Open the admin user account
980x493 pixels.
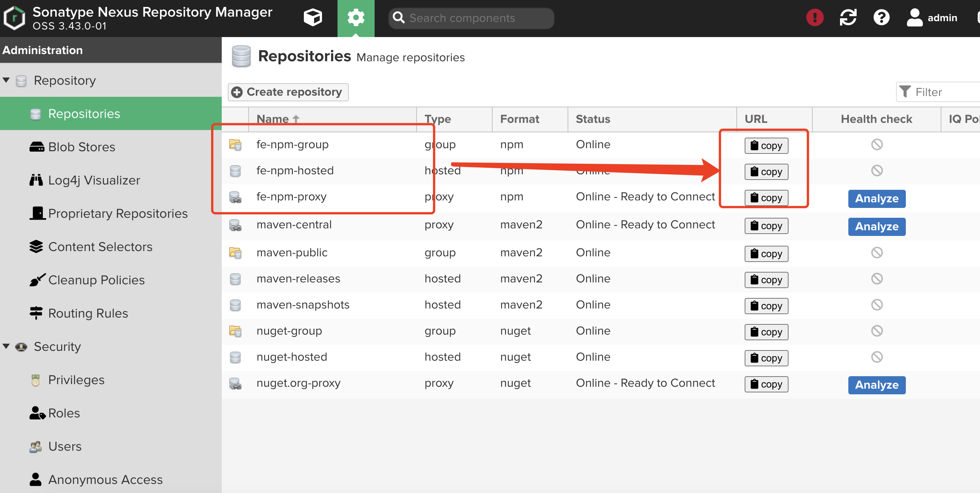click(x=932, y=17)
